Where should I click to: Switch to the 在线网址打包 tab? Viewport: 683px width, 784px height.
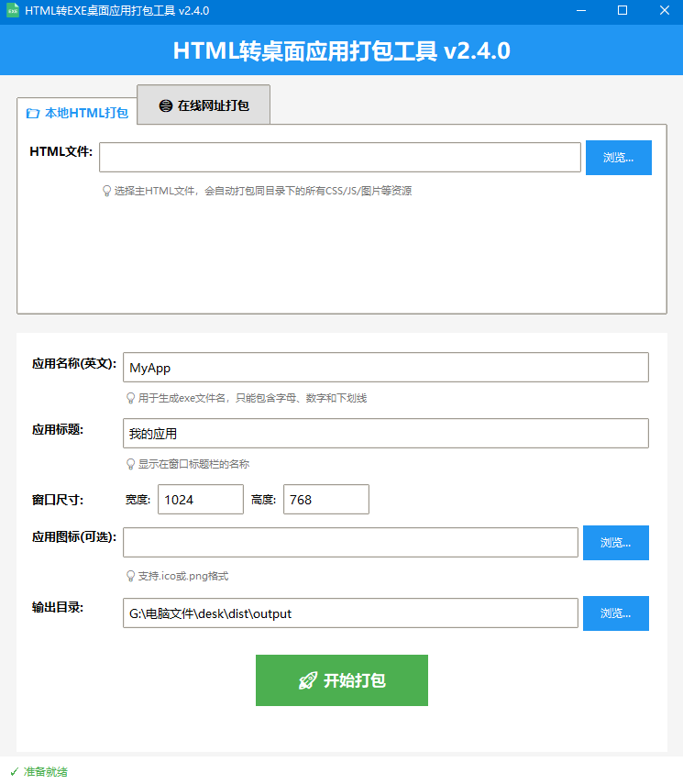click(204, 105)
